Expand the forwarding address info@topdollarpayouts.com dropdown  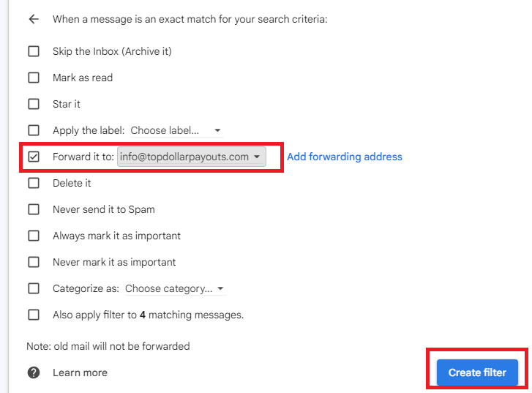191,157
